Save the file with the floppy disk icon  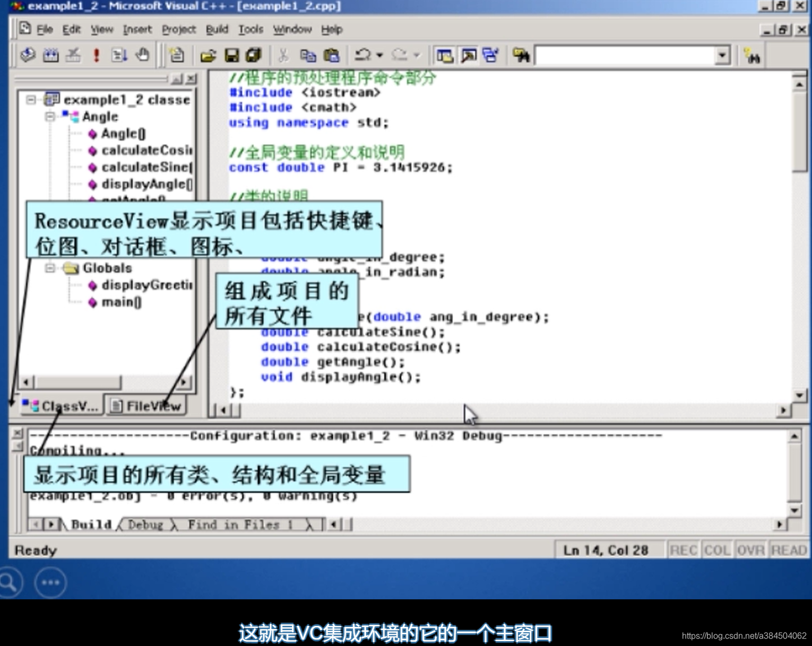(231, 55)
